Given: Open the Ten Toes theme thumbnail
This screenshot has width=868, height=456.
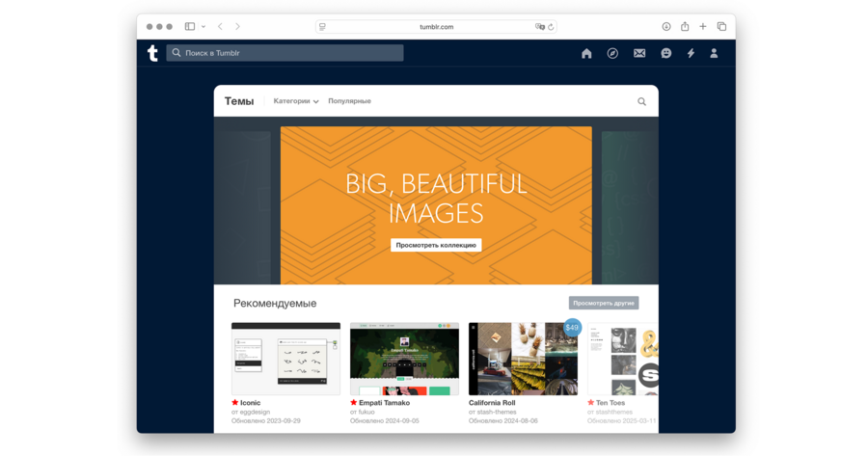Looking at the screenshot, I should [x=623, y=359].
